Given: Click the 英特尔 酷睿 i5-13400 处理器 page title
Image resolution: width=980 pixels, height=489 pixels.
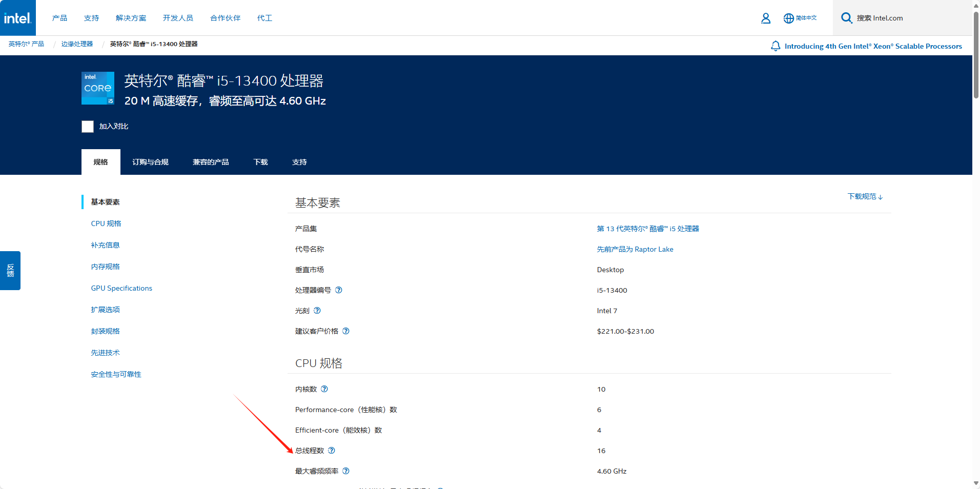Looking at the screenshot, I should 223,81.
